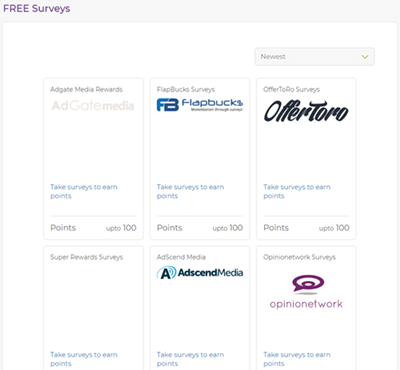Click 'Take surveys to earn points' under OfferToro
Screen dimensions: 400x370
[x=297, y=191]
